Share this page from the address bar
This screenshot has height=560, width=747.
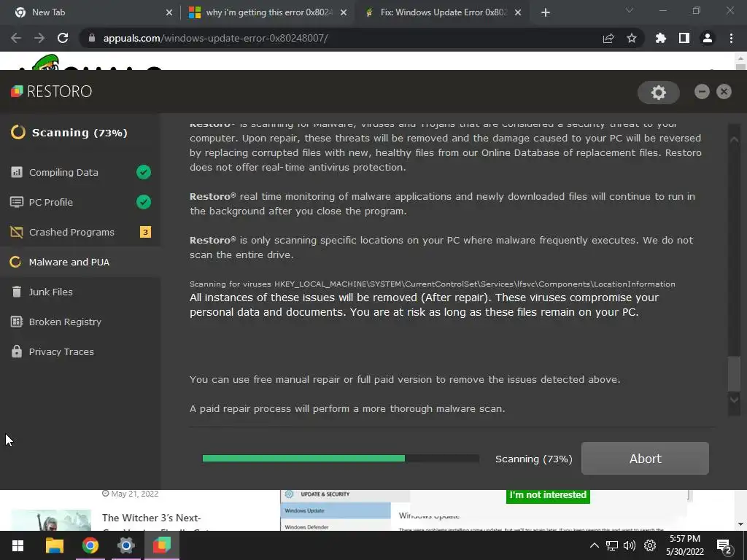coord(608,38)
